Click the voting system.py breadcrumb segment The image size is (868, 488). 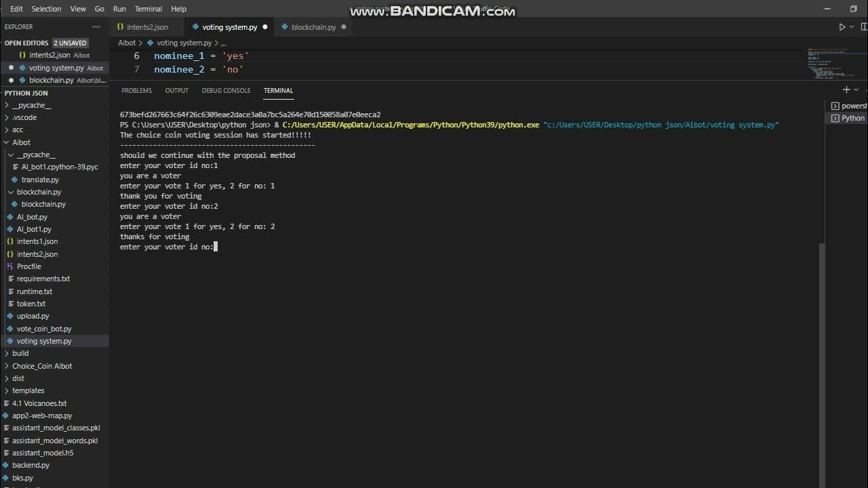pyautogui.click(x=184, y=43)
